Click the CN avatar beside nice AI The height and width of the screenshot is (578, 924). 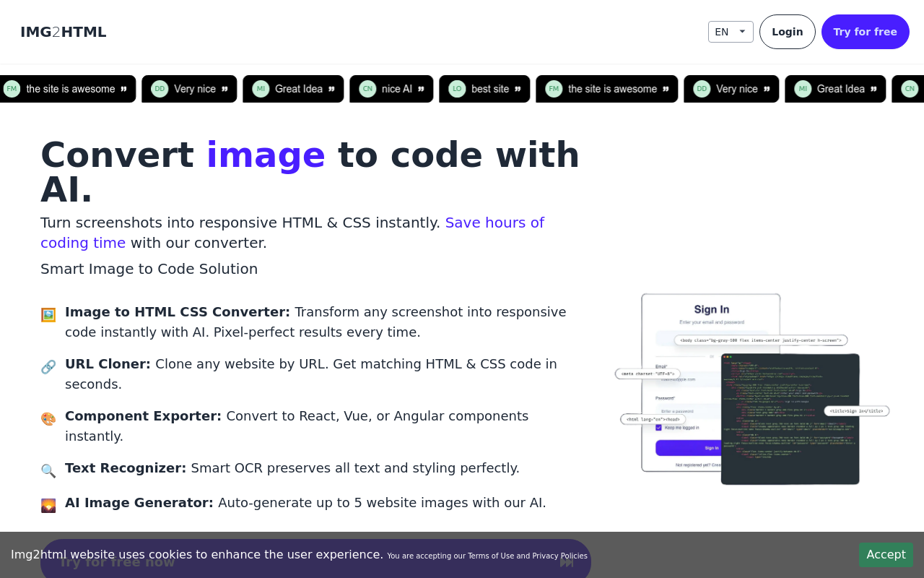[x=367, y=89]
